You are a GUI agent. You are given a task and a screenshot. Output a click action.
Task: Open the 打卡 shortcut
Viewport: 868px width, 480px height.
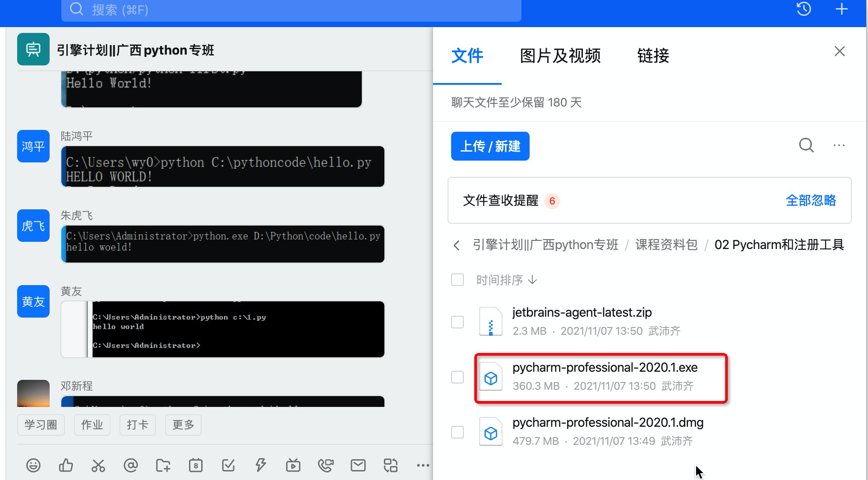tap(138, 425)
